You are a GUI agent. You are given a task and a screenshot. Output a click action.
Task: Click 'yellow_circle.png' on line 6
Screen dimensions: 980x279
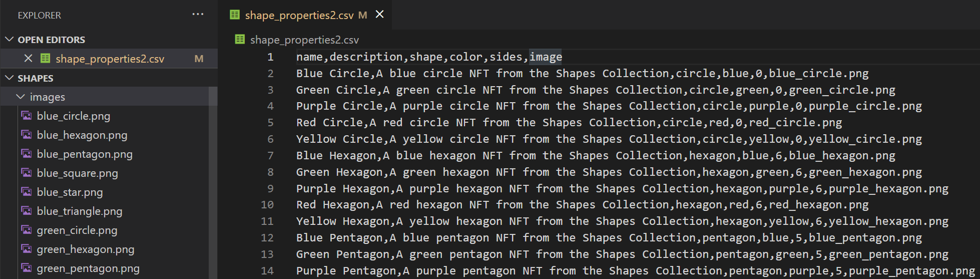865,139
